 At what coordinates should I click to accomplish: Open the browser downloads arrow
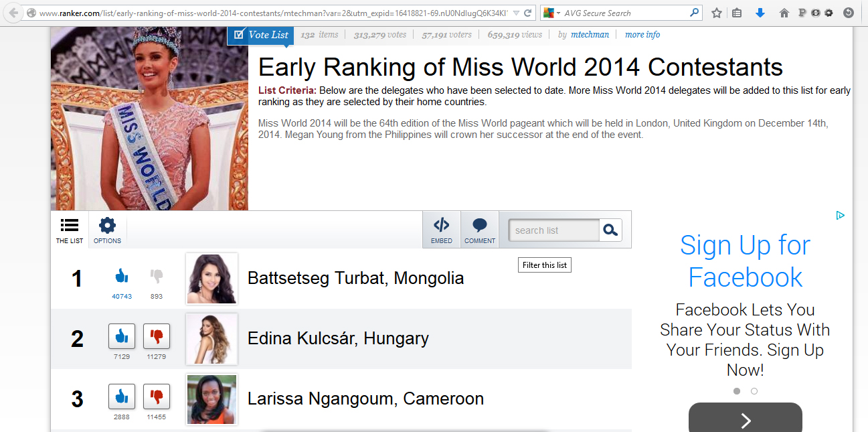[760, 13]
